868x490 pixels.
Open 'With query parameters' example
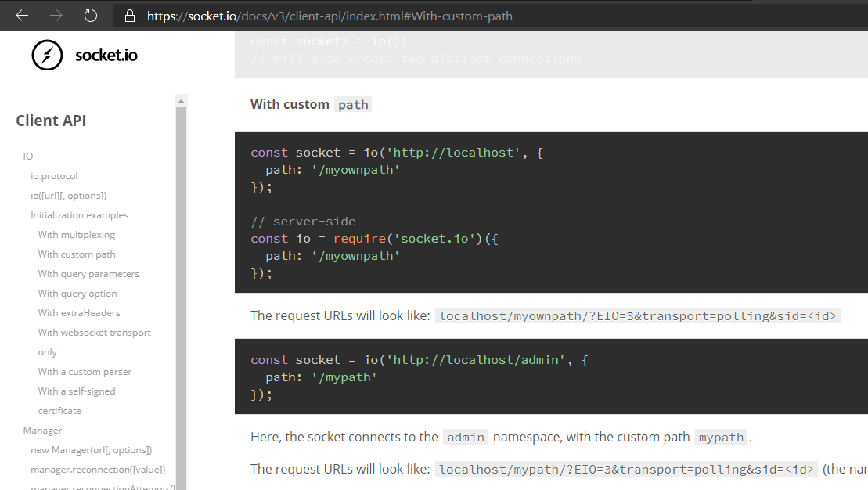pos(88,273)
